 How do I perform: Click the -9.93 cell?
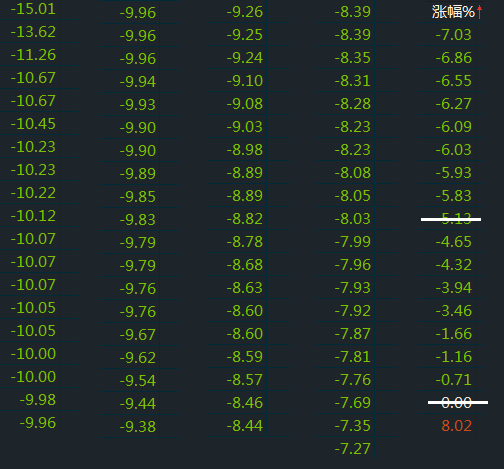(138, 105)
